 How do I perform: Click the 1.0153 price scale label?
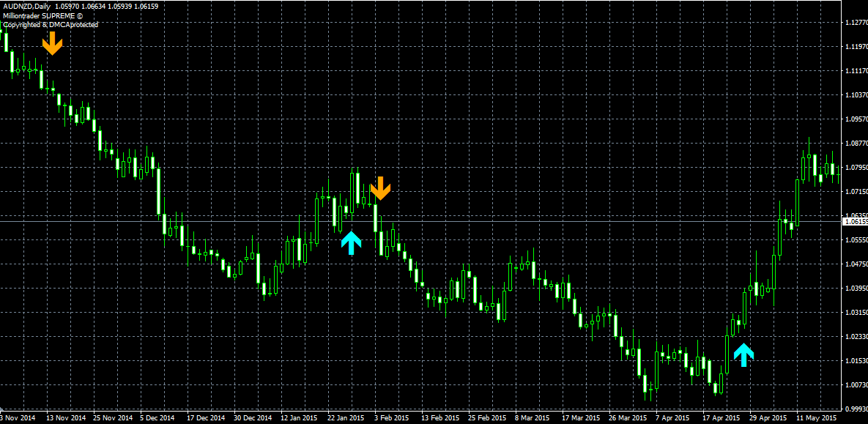coord(856,360)
